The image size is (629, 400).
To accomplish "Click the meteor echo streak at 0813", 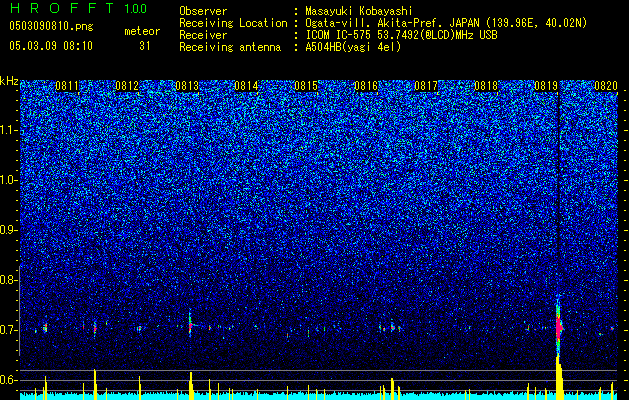I will [190, 323].
